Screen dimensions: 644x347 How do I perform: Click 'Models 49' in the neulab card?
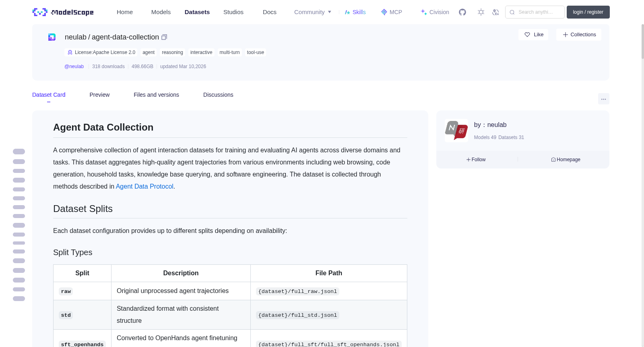tap(485, 137)
